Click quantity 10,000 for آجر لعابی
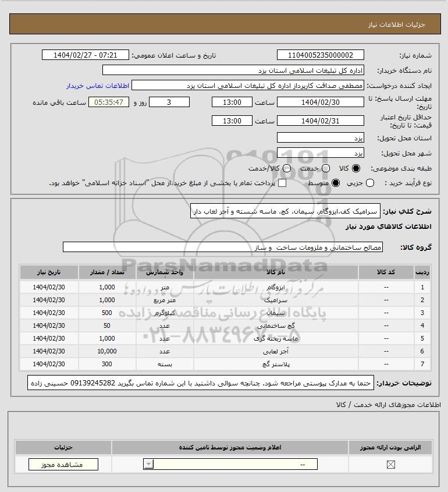 point(107,351)
